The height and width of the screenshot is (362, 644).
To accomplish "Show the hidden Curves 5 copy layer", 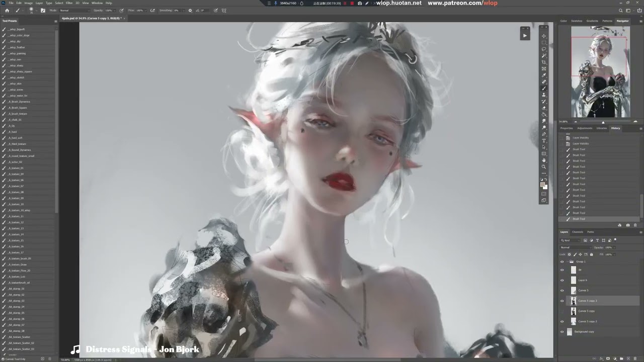I will click(562, 311).
